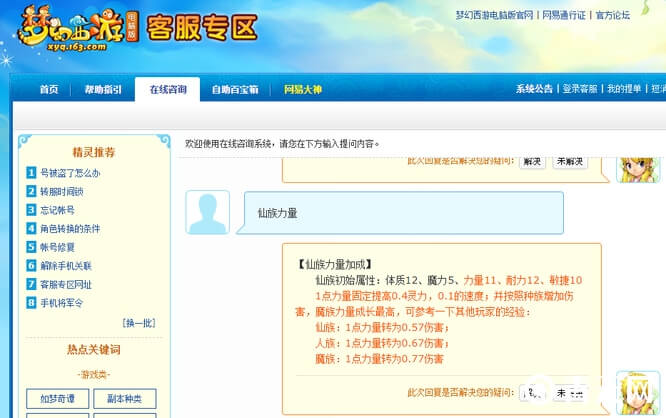This screenshot has width=666, height=418.
Task: Open 角色转换的条件 recommendation
Action: 70,229
